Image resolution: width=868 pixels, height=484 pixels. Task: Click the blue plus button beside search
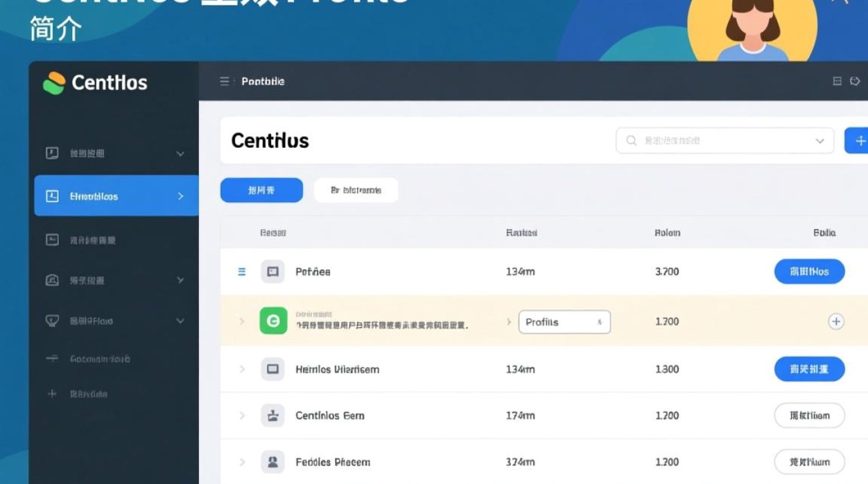pos(857,141)
